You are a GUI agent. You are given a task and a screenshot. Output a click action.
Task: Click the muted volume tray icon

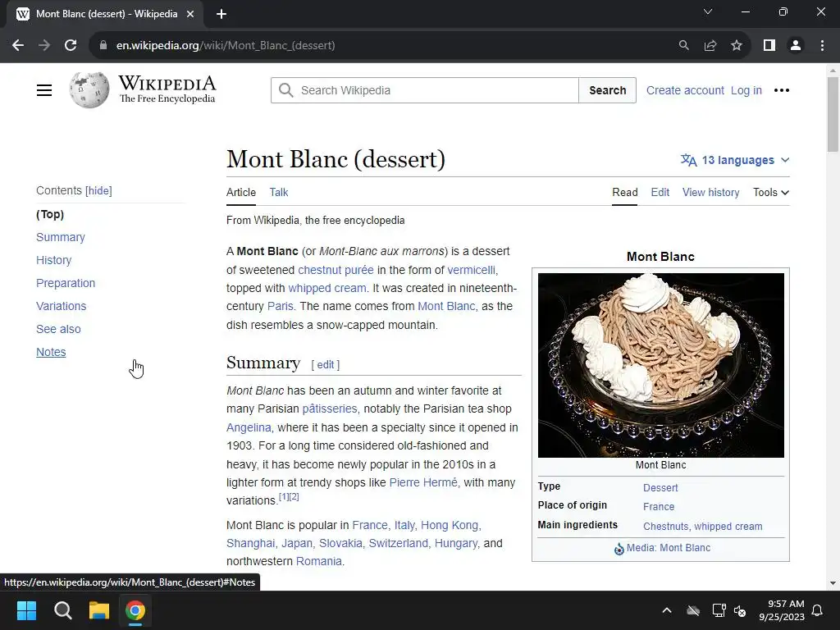pos(741,610)
